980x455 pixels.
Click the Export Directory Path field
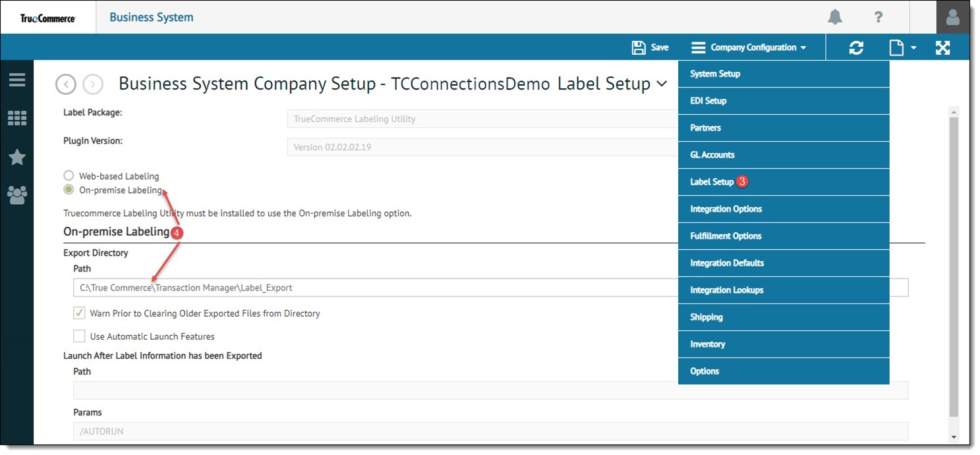click(491, 288)
